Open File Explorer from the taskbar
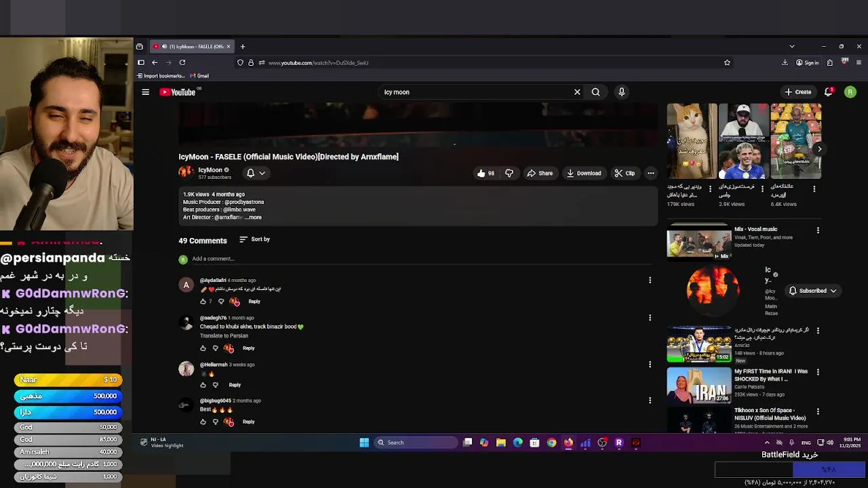 tap(500, 443)
